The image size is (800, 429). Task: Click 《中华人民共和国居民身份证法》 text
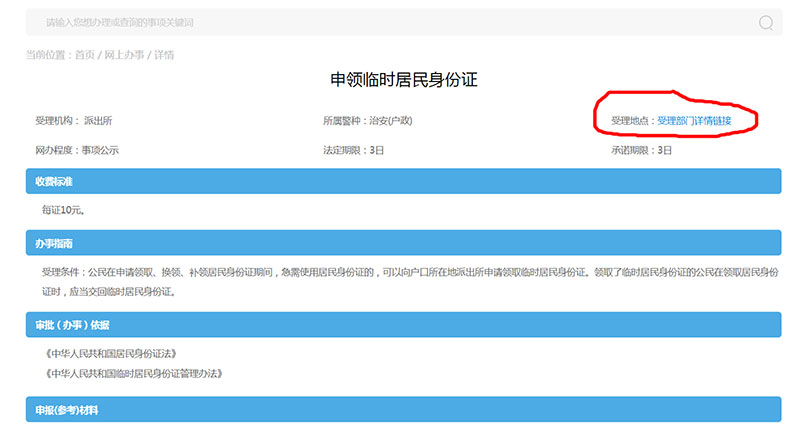tap(111, 354)
